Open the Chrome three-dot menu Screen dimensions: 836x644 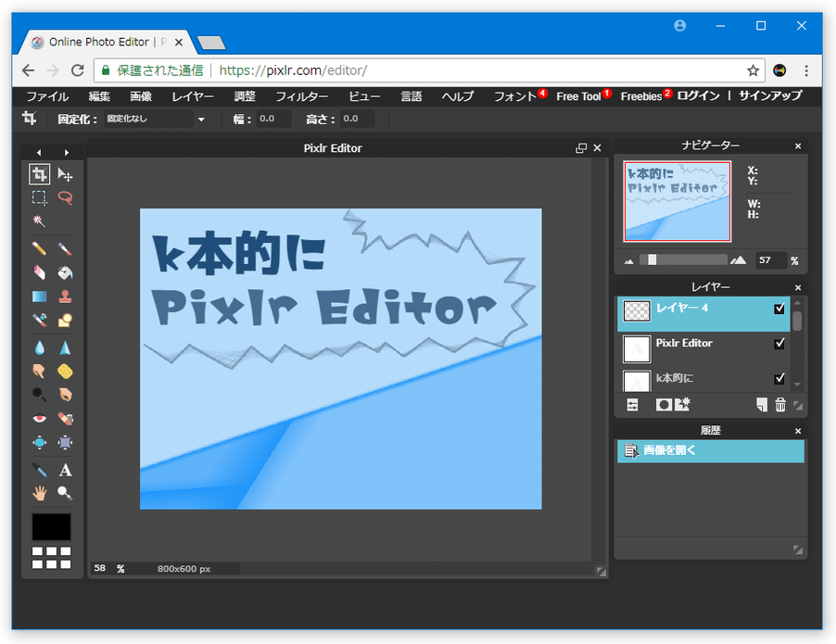point(806,70)
